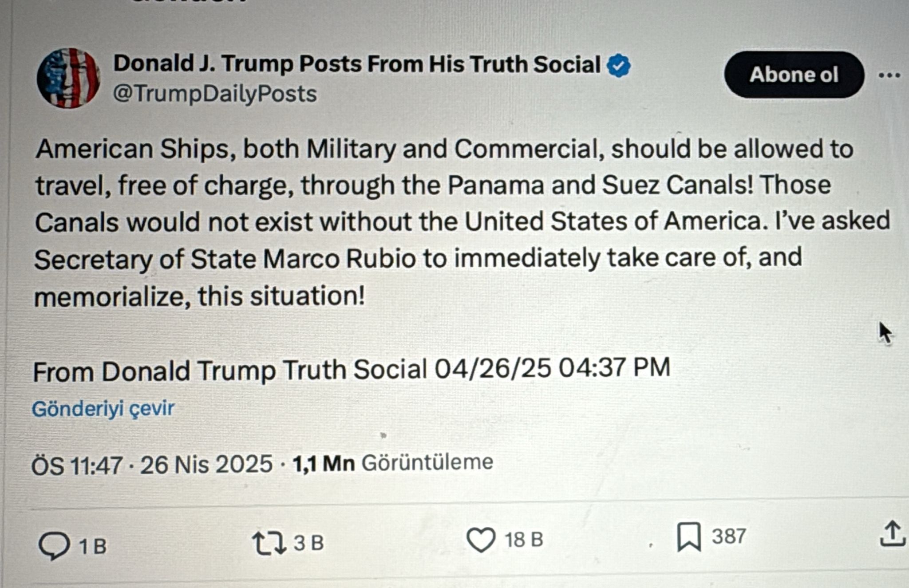Click the 1,1 Mn Görüntüleme views count
This screenshot has width=909, height=588.
click(393, 463)
